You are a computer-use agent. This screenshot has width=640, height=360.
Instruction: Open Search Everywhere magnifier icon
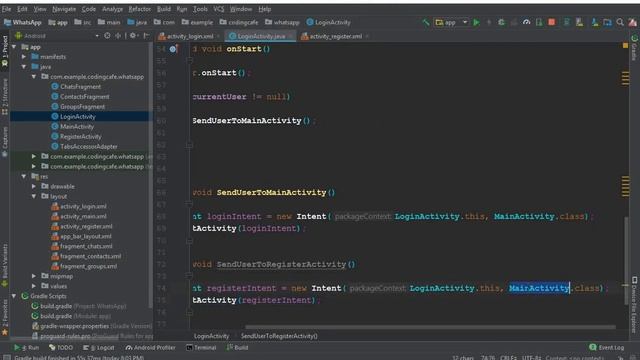coord(620,22)
